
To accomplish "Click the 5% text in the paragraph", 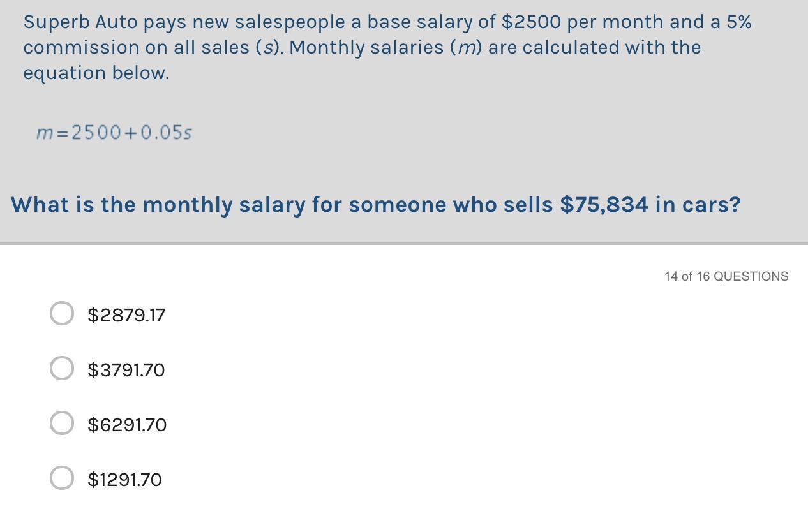I will coord(739,22).
